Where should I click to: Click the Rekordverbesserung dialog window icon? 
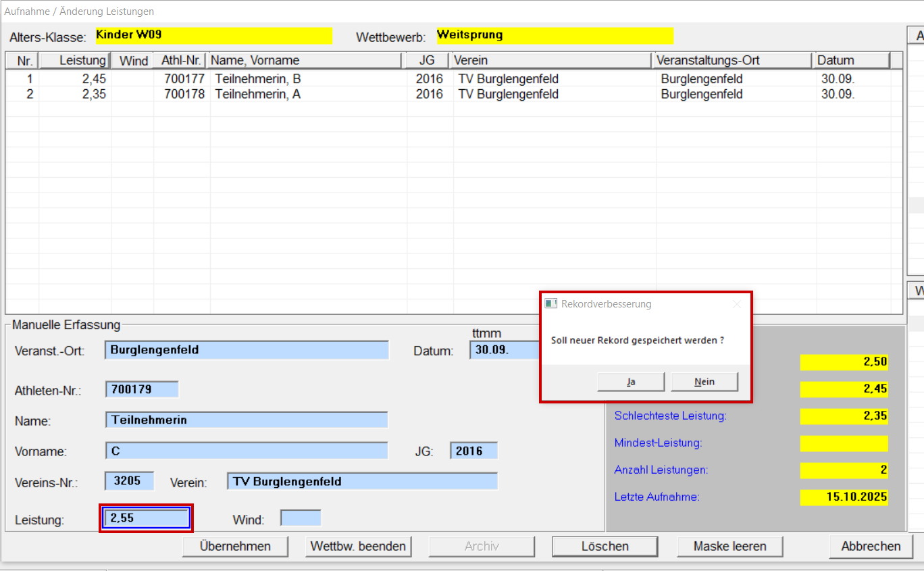(551, 304)
